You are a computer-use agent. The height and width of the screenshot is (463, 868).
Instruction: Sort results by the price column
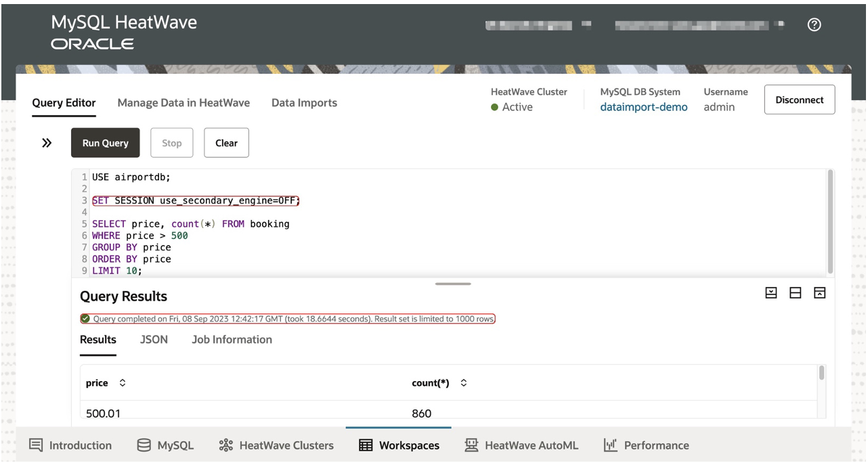click(123, 382)
